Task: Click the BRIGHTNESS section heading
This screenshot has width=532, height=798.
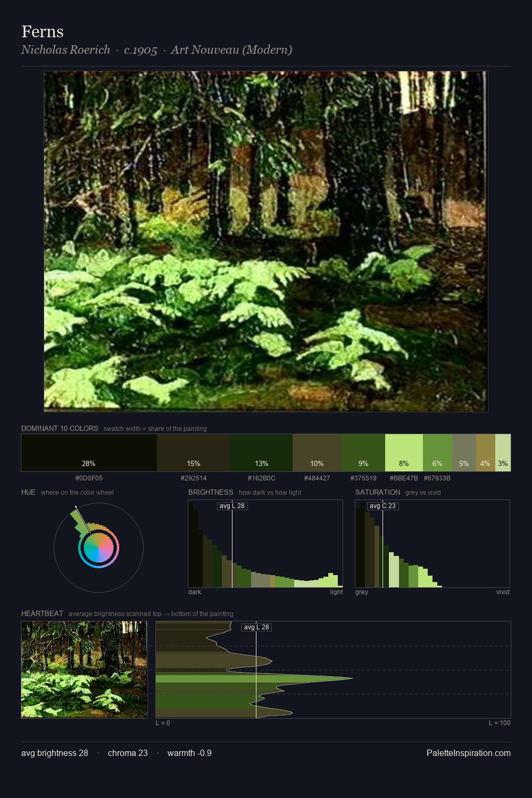Action: point(211,492)
